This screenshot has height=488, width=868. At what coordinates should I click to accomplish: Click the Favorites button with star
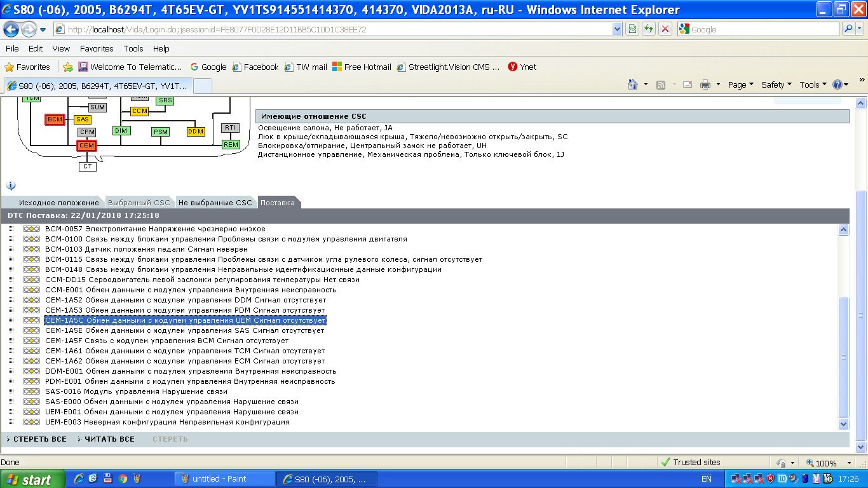[x=27, y=67]
